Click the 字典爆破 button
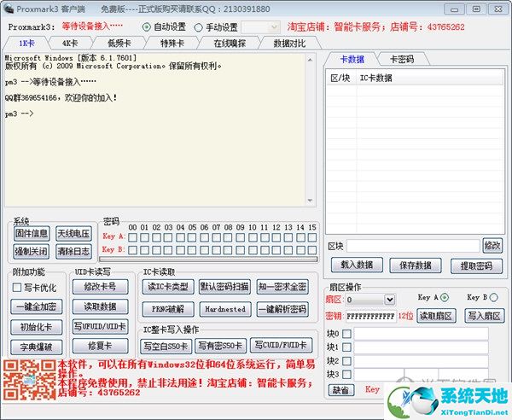The image size is (512, 420). (36, 347)
